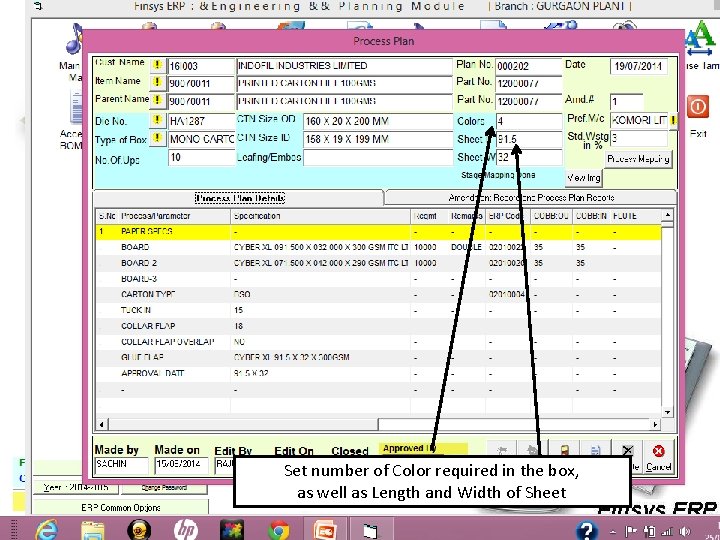Click the Process Mapping button
This screenshot has height=540, width=720.
[638, 159]
